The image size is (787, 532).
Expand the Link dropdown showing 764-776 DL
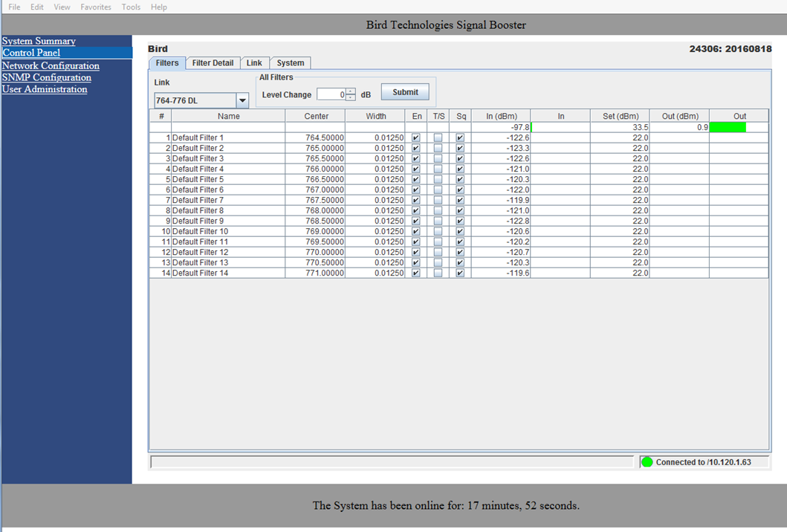click(242, 100)
